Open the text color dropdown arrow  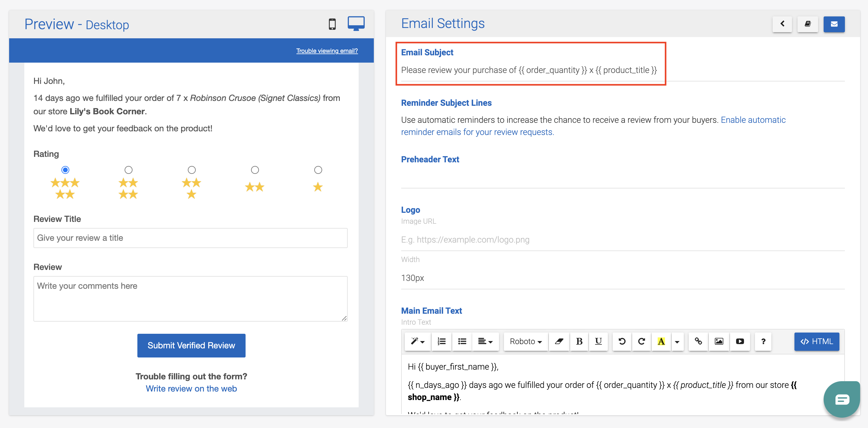coord(677,341)
